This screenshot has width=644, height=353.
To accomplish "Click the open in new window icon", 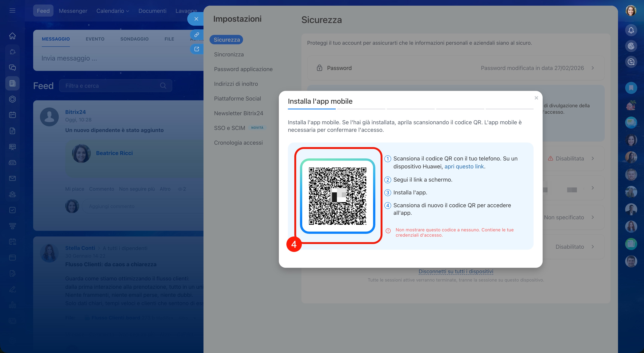I will pos(197,49).
